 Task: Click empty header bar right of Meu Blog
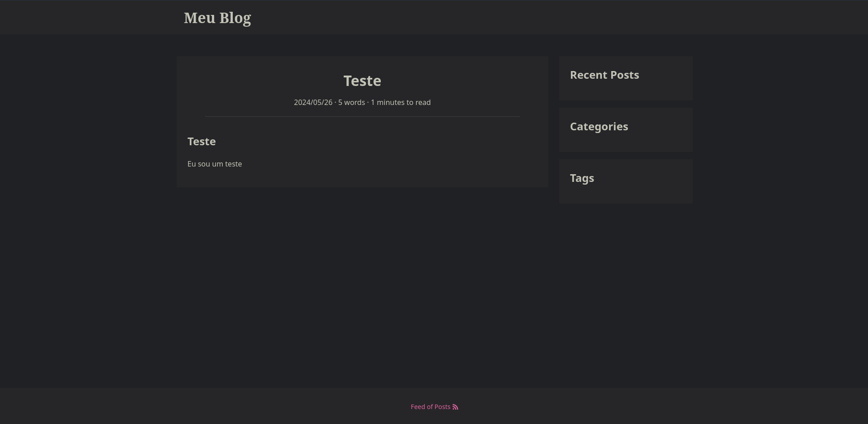tap(498, 18)
